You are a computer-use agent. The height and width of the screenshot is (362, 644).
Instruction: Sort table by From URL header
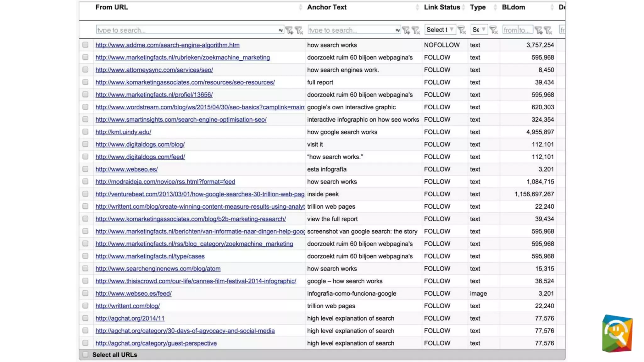[112, 7]
